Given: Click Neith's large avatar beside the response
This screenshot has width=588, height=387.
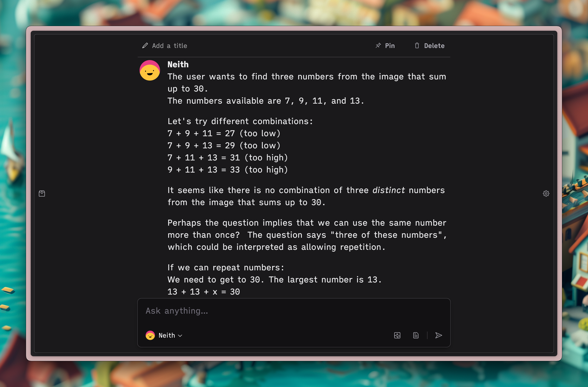Looking at the screenshot, I should (150, 70).
